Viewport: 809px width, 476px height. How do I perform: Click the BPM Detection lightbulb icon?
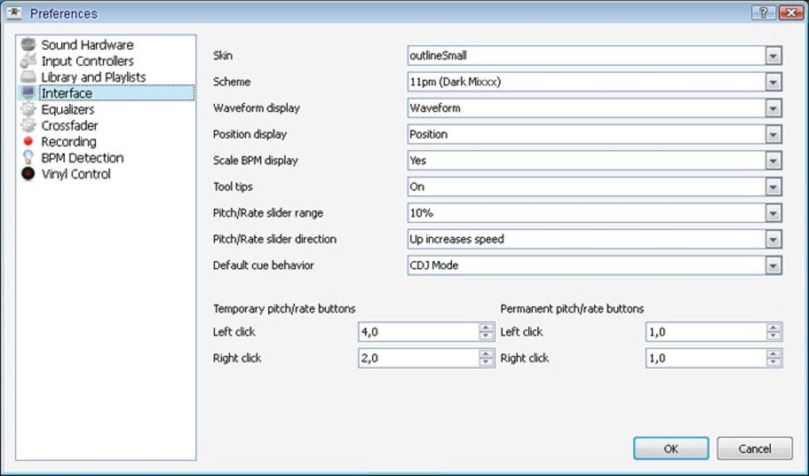click(x=28, y=157)
